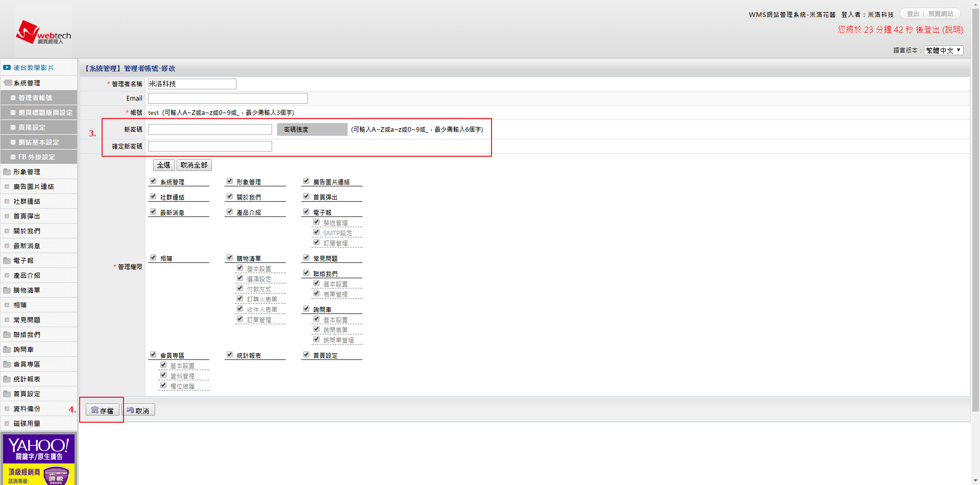
Task: Click the folder icon beside 購物清單
Action: tap(7, 290)
